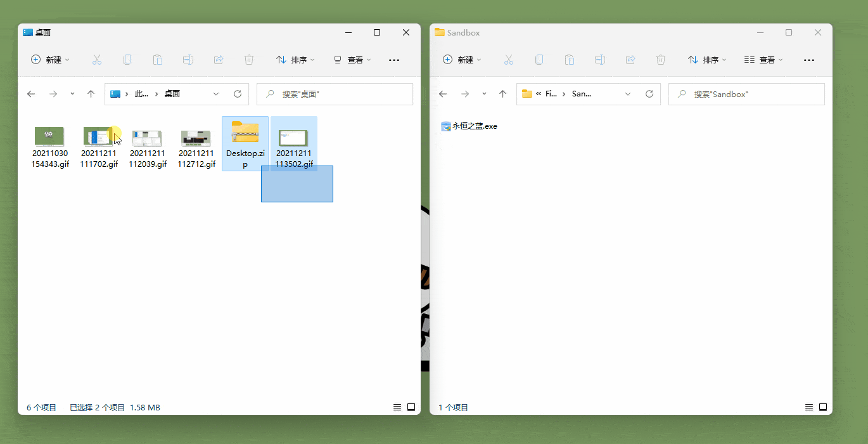868x444 pixels.
Task: Click Copy icon in 桌面 window toolbar
Action: [127, 60]
